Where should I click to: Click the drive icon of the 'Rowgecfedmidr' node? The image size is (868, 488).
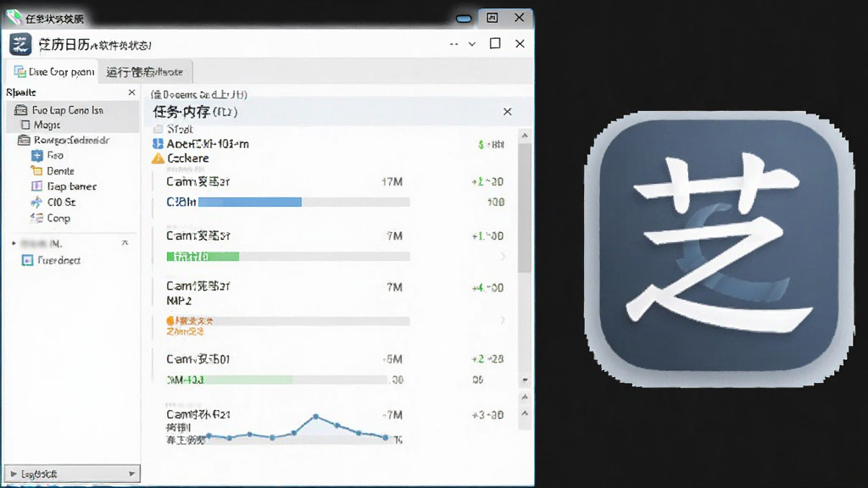[x=24, y=141]
